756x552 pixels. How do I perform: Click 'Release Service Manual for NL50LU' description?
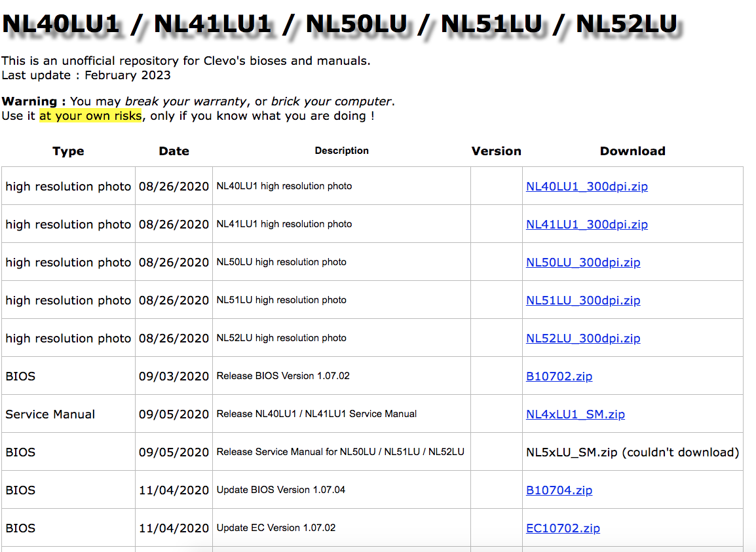point(340,452)
